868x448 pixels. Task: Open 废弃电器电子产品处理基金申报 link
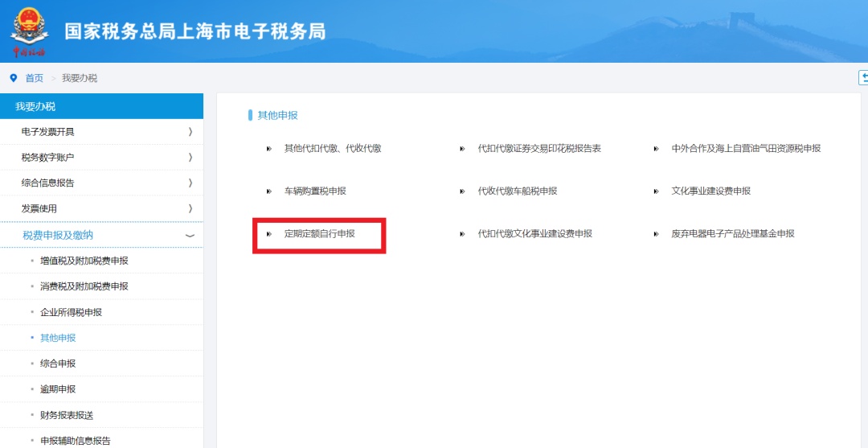pos(734,234)
